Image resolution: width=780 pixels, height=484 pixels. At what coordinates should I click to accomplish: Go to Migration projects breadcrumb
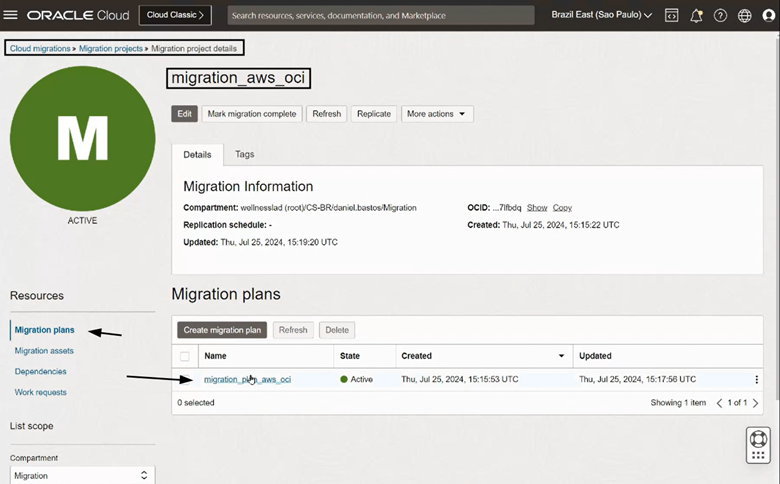point(110,48)
